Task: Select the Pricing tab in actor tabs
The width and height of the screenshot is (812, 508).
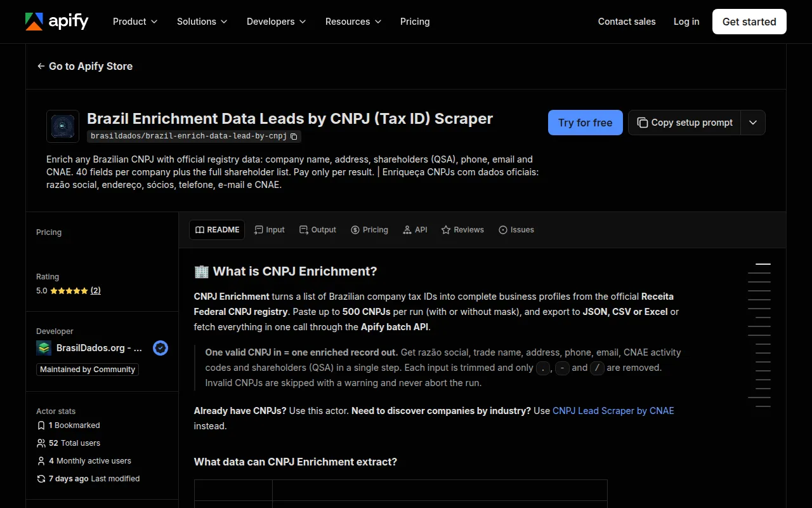Action: click(369, 230)
